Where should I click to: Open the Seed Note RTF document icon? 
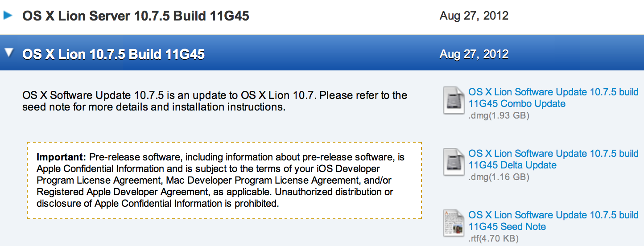coord(454,223)
